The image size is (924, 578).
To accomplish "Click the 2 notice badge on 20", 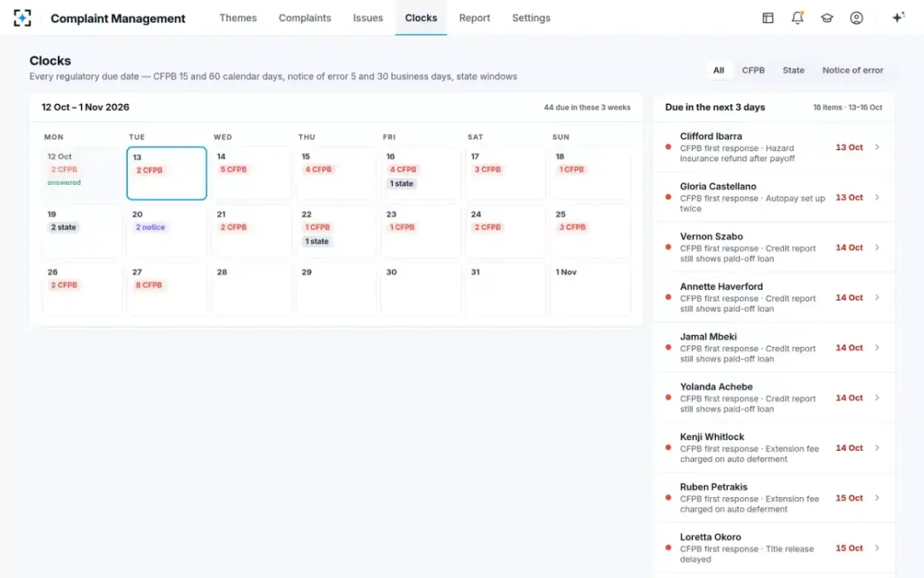I will [150, 227].
